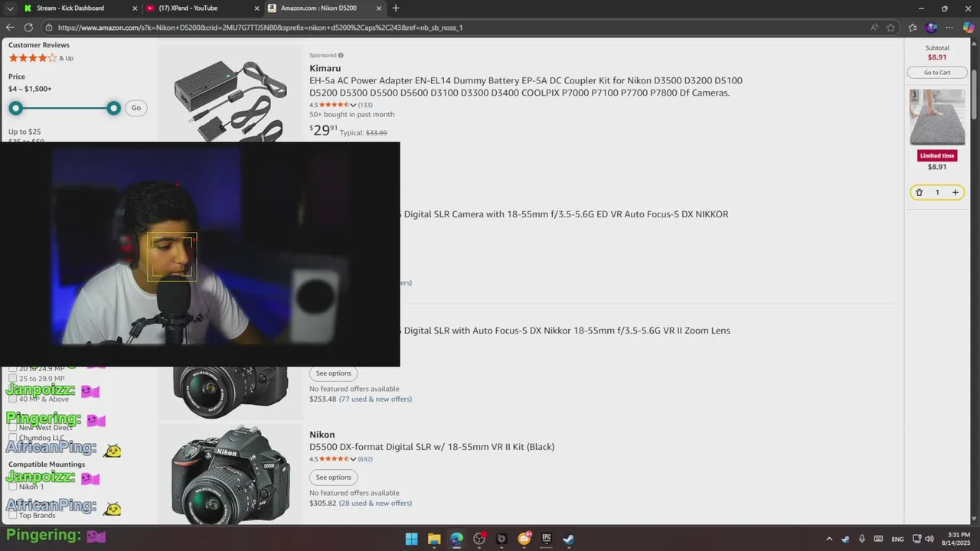
Task: View site information lock icon
Action: pyautogui.click(x=49, y=28)
